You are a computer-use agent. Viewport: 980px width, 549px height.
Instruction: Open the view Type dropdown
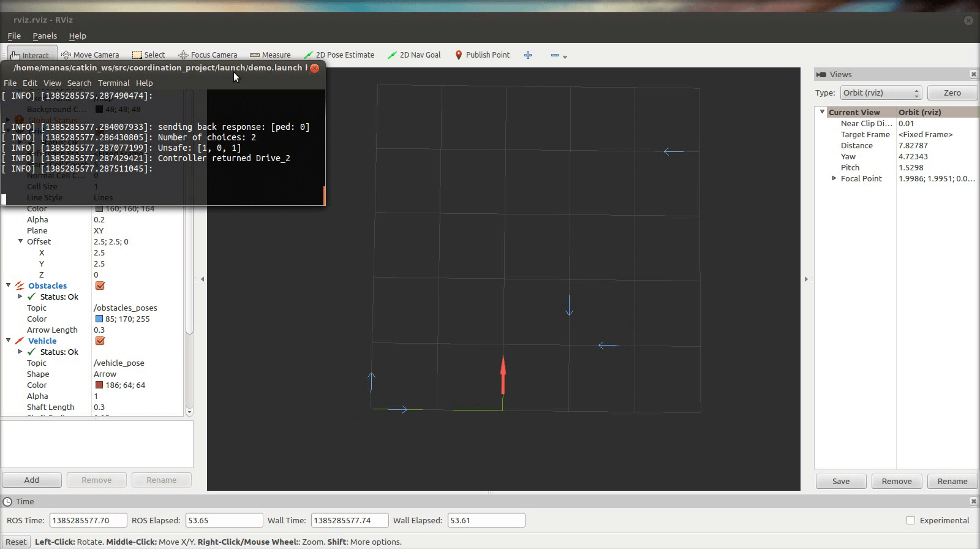(880, 93)
